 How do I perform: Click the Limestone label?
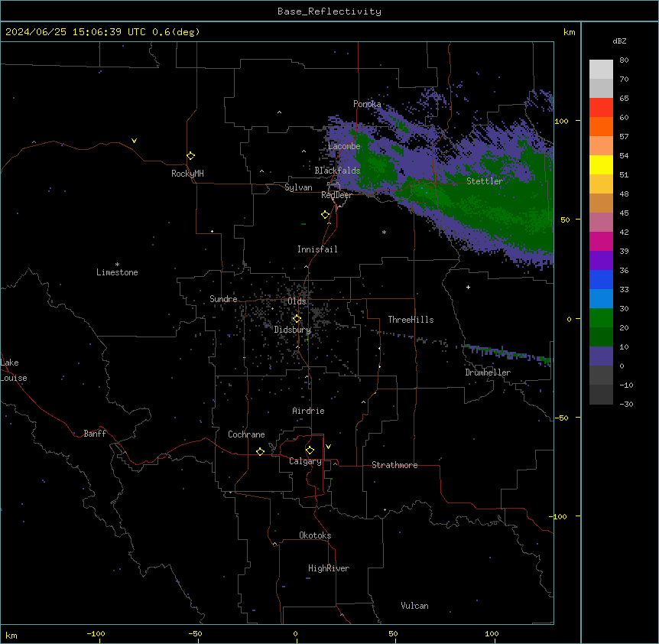(117, 272)
